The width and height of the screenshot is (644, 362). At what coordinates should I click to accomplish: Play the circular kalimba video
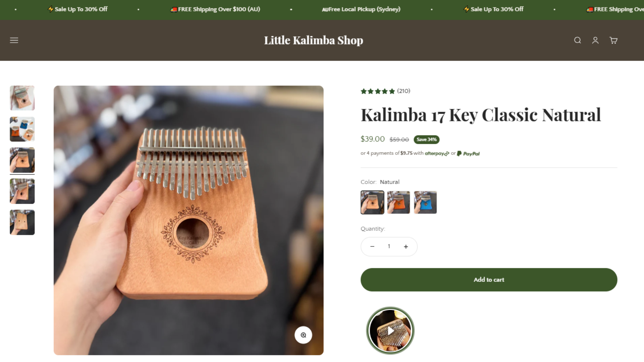point(390,331)
